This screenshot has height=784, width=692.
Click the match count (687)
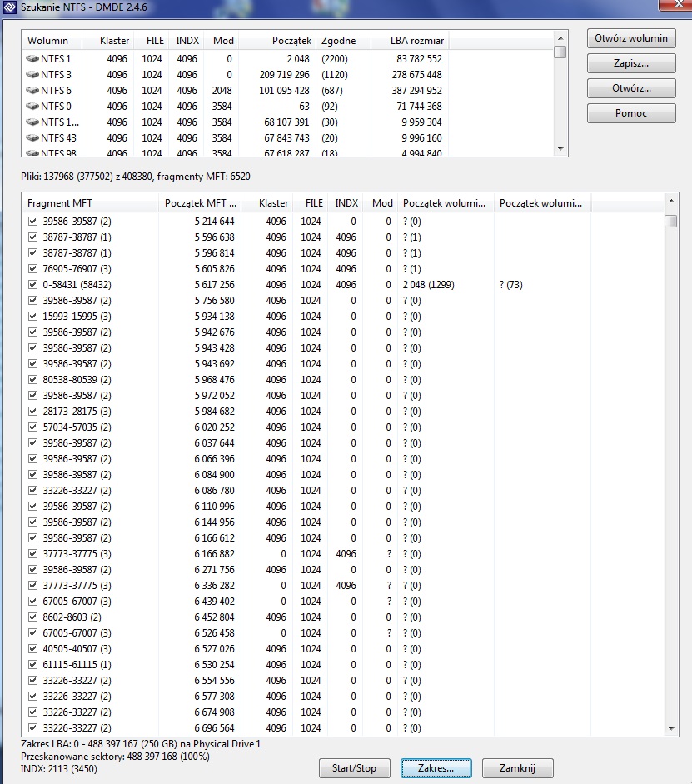331,91
